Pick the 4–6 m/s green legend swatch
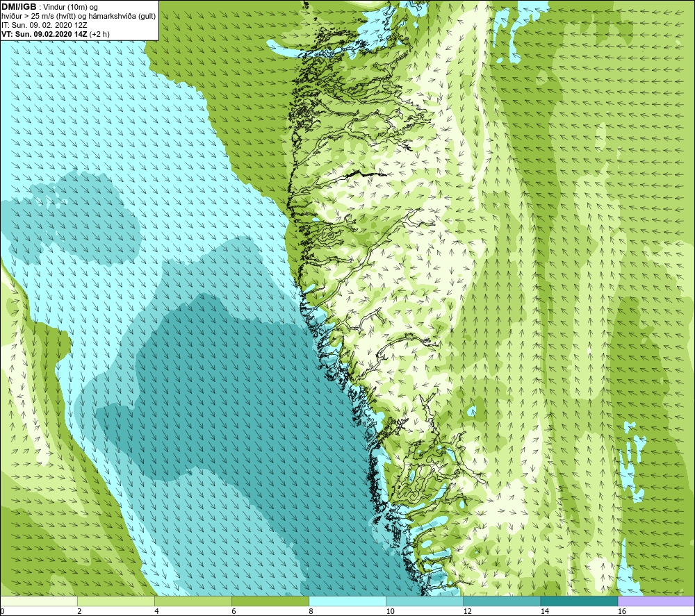 [x=193, y=601]
